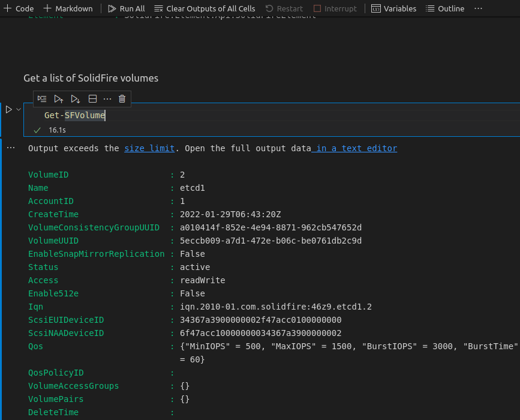Click the DeleteTime label

click(x=53, y=412)
